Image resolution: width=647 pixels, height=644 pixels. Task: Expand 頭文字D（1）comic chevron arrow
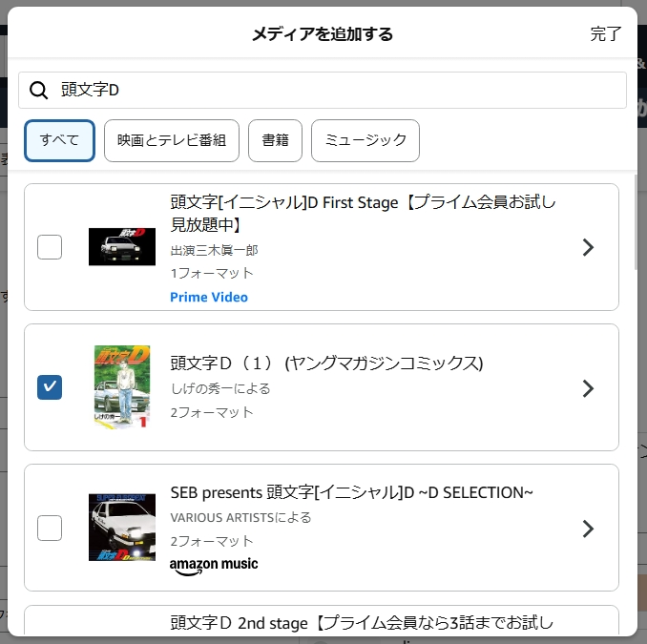tap(588, 388)
